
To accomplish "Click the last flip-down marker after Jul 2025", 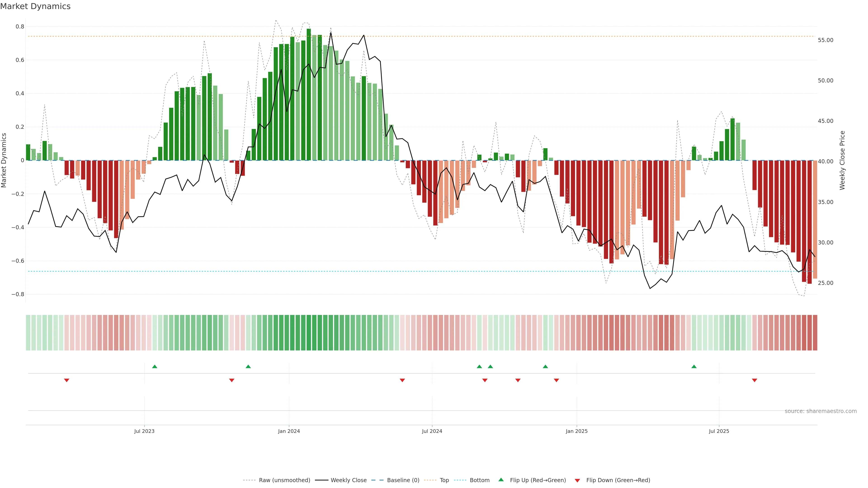I will (x=755, y=380).
